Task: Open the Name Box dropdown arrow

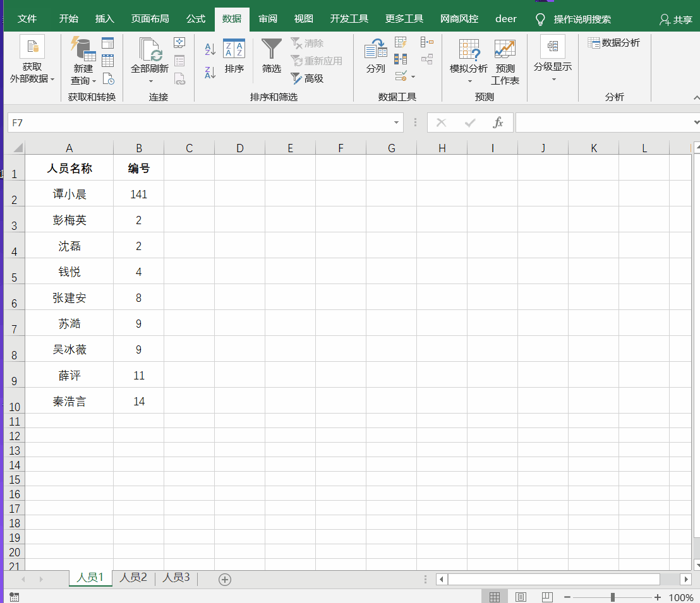Action: pos(396,122)
